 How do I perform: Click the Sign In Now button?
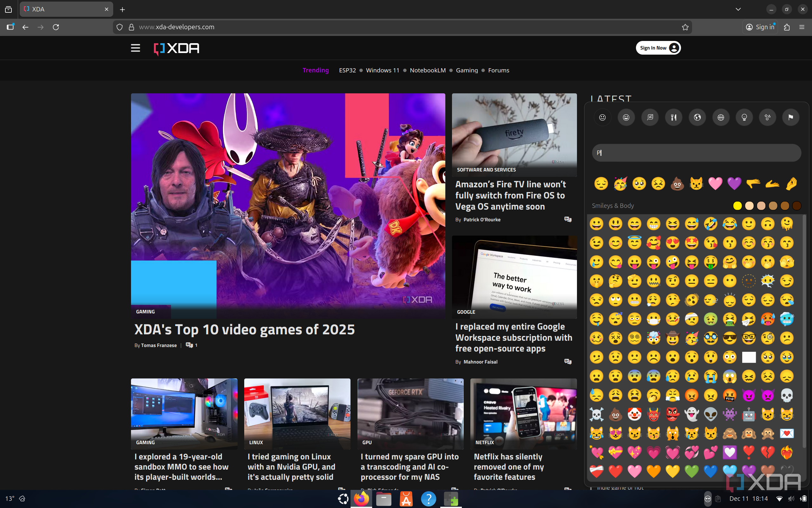click(658, 48)
